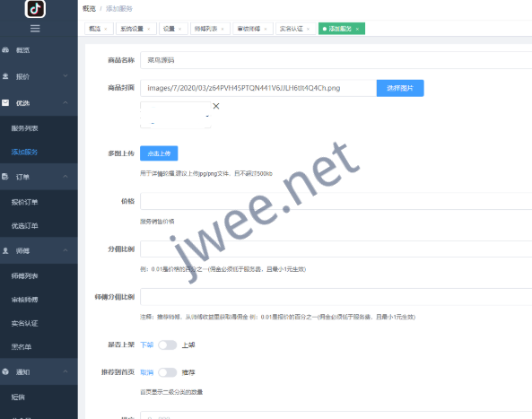Collapse the 订单 sidebar menu chevron
Viewport: 532px width, 419px height.
[x=65, y=177]
